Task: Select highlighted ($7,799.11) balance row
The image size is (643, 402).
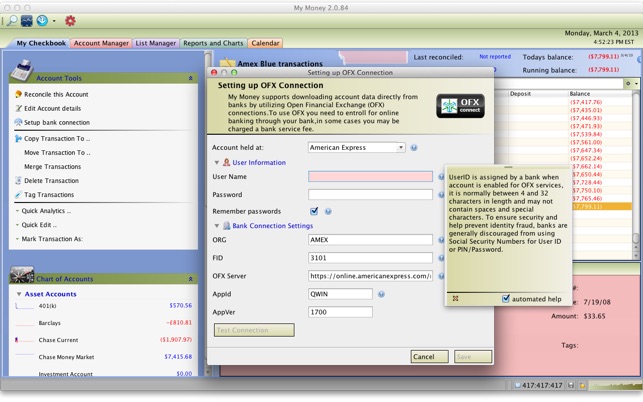Action: tap(600, 206)
